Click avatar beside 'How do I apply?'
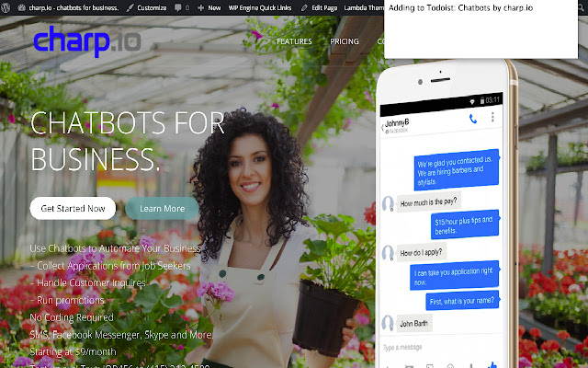588x368 pixels. tap(388, 253)
